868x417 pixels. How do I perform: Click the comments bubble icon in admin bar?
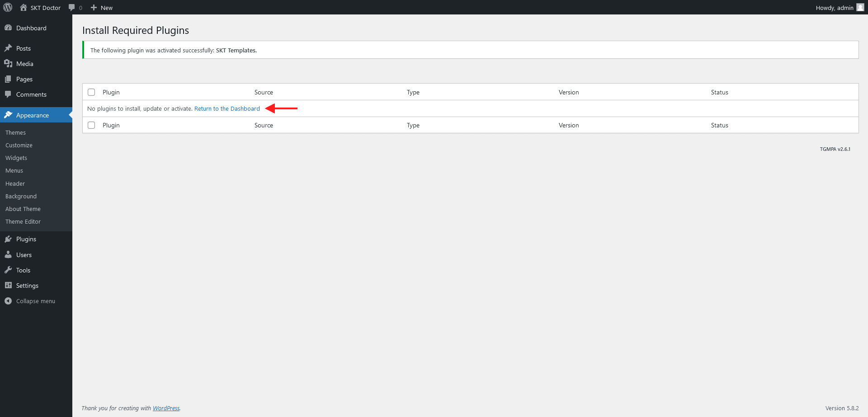[72, 7]
